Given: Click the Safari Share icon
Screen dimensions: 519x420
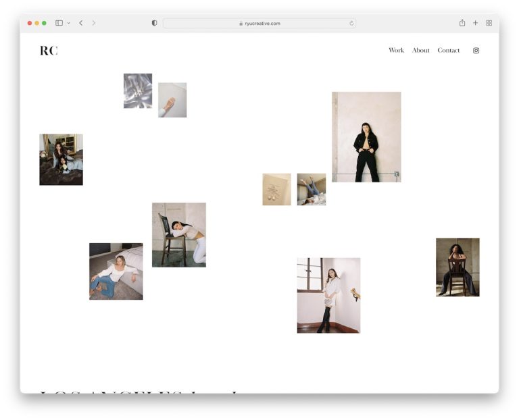Looking at the screenshot, I should (x=462, y=23).
